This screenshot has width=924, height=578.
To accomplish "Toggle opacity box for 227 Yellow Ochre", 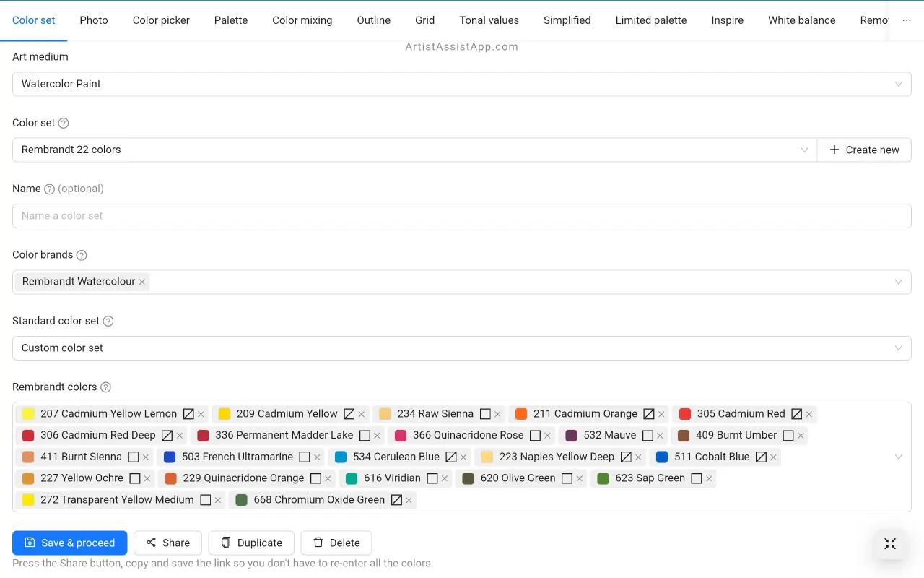I will pos(134,478).
